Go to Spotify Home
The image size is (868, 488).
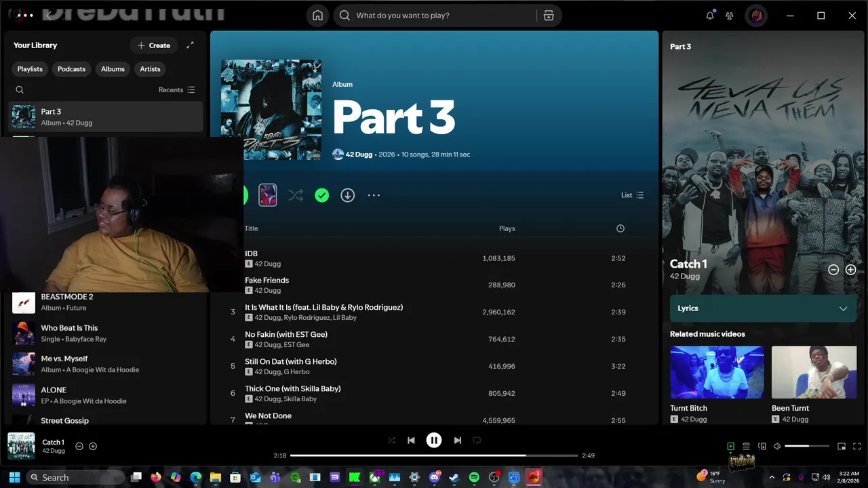(x=317, y=16)
